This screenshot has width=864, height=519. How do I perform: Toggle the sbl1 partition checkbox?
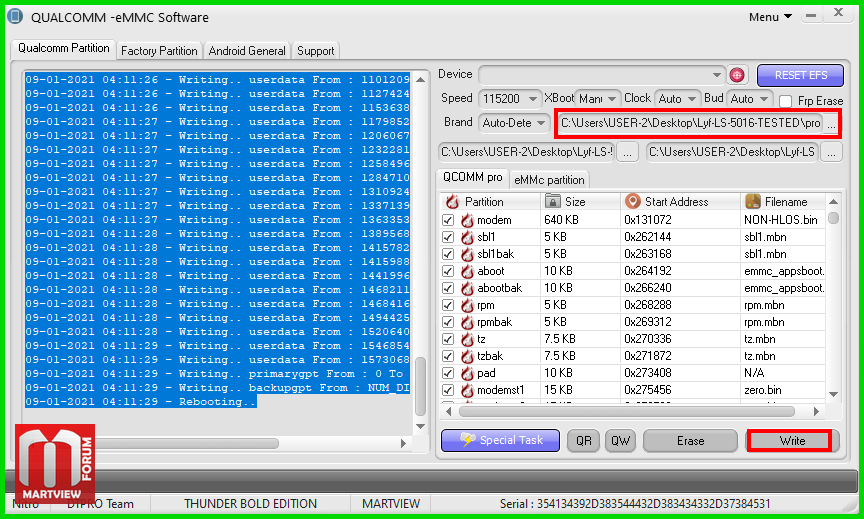pos(448,237)
